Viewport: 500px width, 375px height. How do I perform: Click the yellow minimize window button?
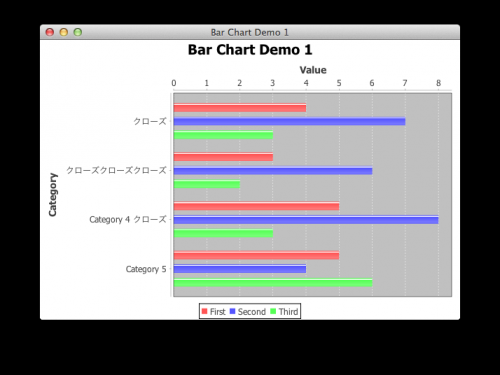click(x=64, y=32)
